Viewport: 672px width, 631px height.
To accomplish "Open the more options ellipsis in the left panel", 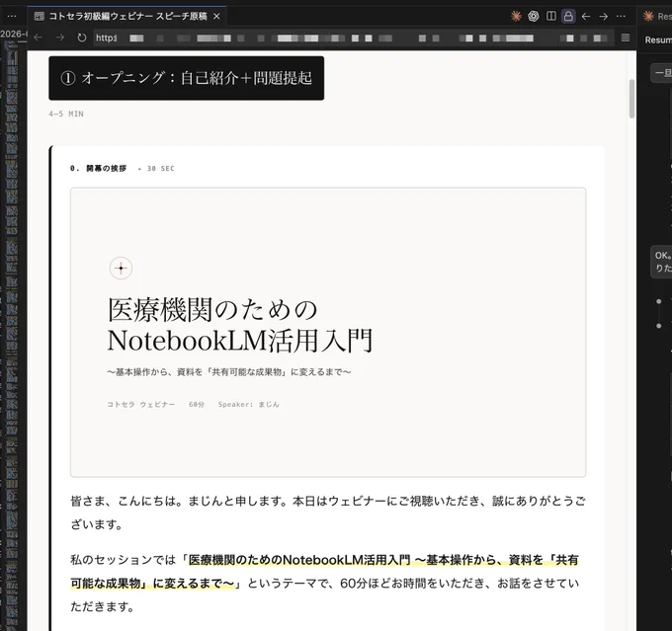I will click(12, 16).
